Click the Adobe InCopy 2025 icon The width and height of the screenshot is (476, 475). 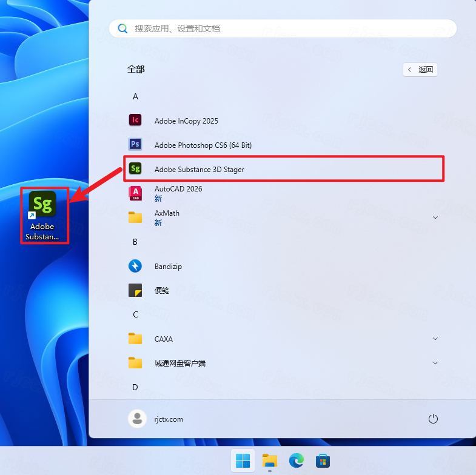pos(135,120)
